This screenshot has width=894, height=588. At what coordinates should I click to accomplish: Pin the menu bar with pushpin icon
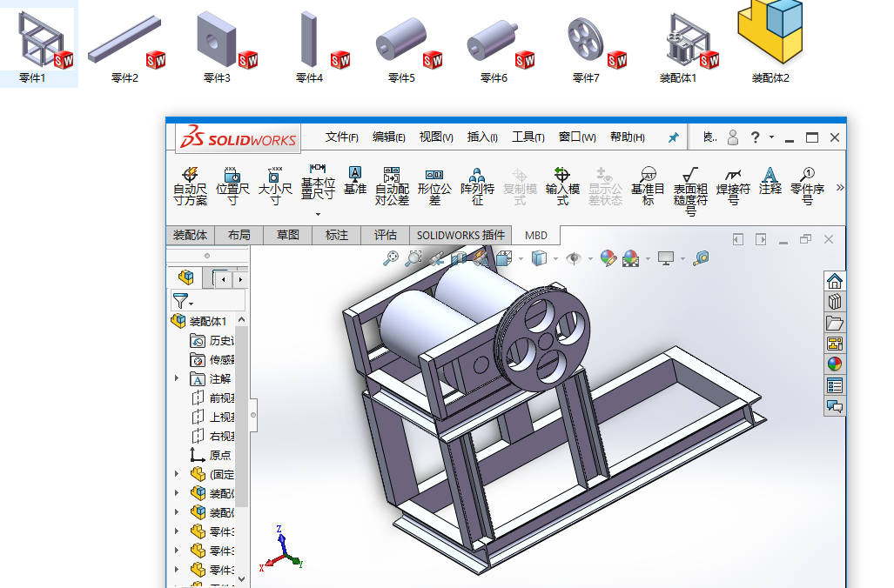673,137
